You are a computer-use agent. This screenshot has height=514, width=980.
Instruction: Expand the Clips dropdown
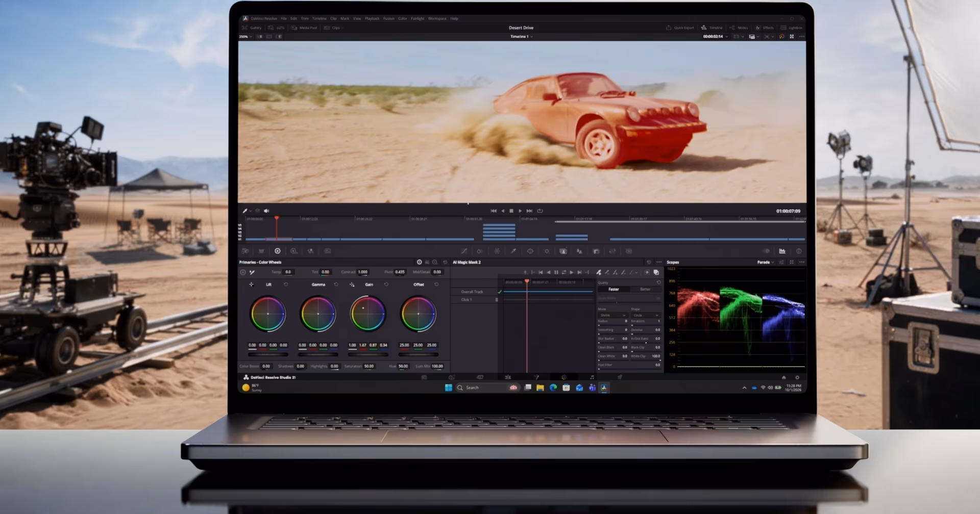[x=333, y=28]
